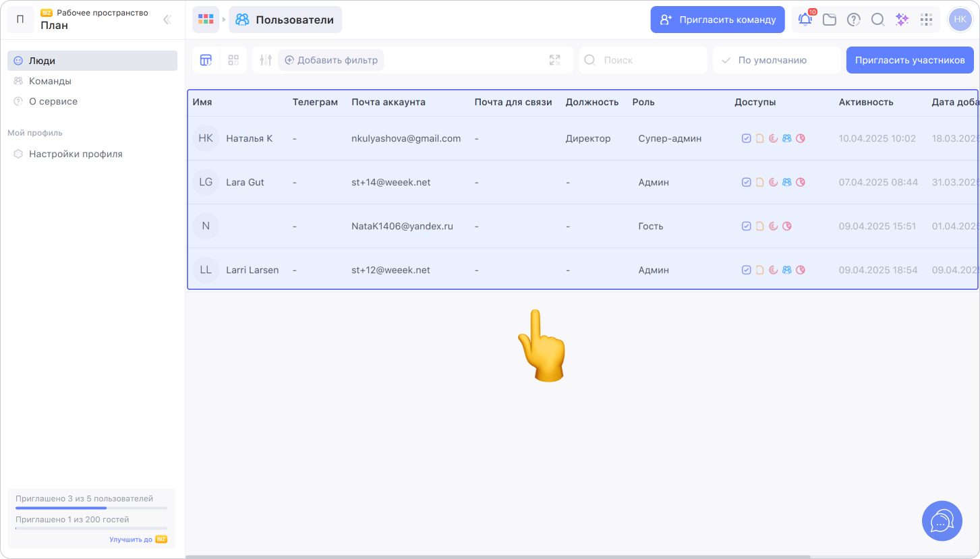Open the nine-dot apps grid icon
This screenshot has height=559, width=980.
(x=926, y=20)
